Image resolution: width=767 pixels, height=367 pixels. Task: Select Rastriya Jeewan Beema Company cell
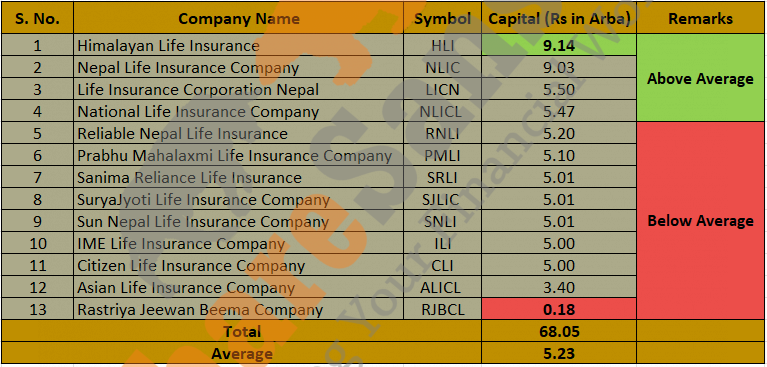point(239,309)
